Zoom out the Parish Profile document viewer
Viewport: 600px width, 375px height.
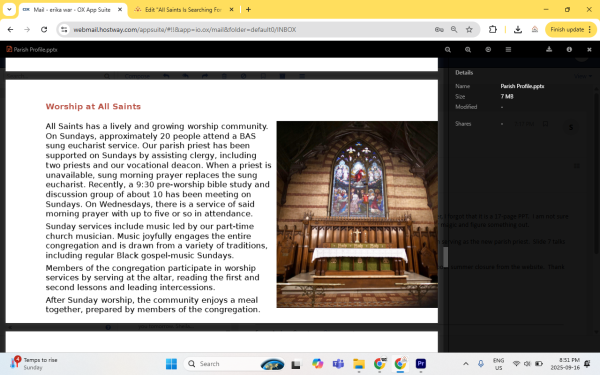pyautogui.click(x=448, y=49)
